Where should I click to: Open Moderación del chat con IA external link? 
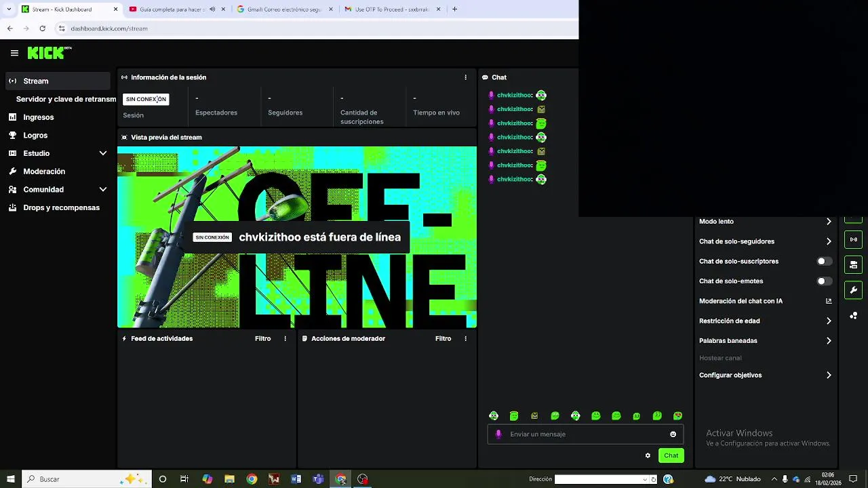coord(829,301)
